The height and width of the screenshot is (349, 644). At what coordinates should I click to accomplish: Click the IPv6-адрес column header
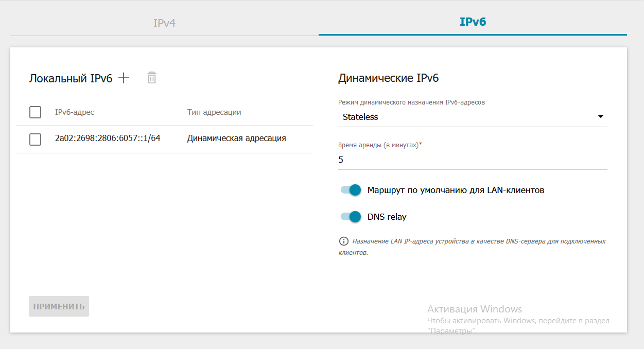pyautogui.click(x=75, y=112)
